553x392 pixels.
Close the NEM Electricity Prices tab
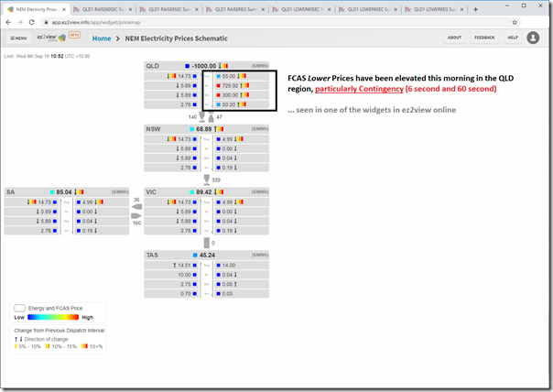pos(64,9)
